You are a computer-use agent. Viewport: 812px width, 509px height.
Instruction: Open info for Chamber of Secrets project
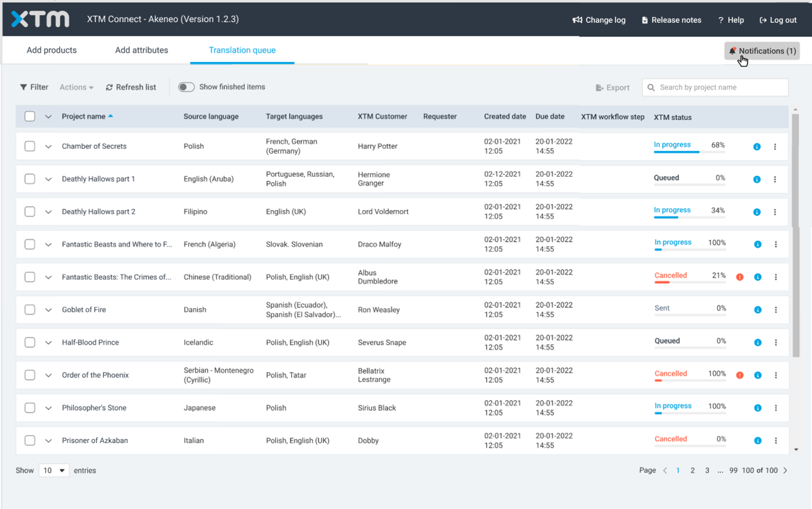757,147
